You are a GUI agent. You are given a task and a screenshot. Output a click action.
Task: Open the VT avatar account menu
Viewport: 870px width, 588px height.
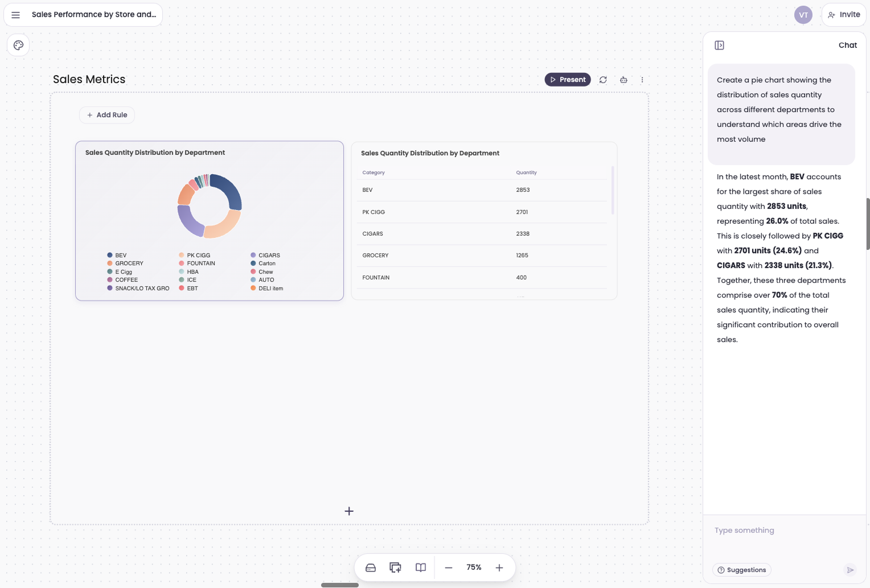coord(803,15)
